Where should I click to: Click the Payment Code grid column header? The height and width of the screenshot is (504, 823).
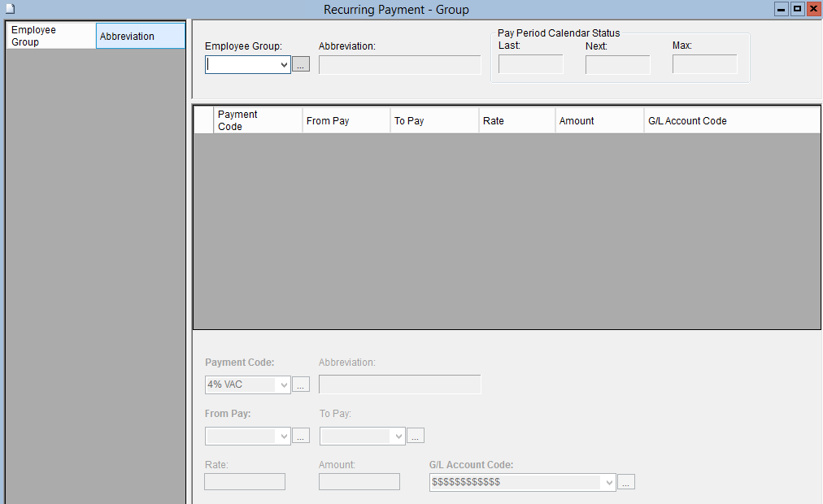[244, 120]
